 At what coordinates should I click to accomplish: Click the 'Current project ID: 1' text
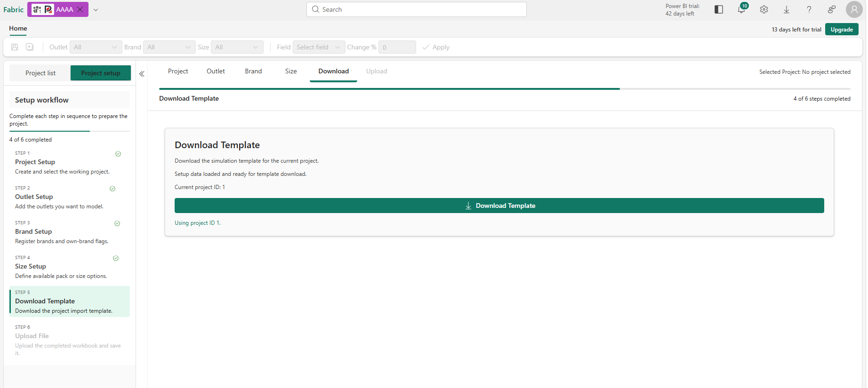click(x=200, y=187)
